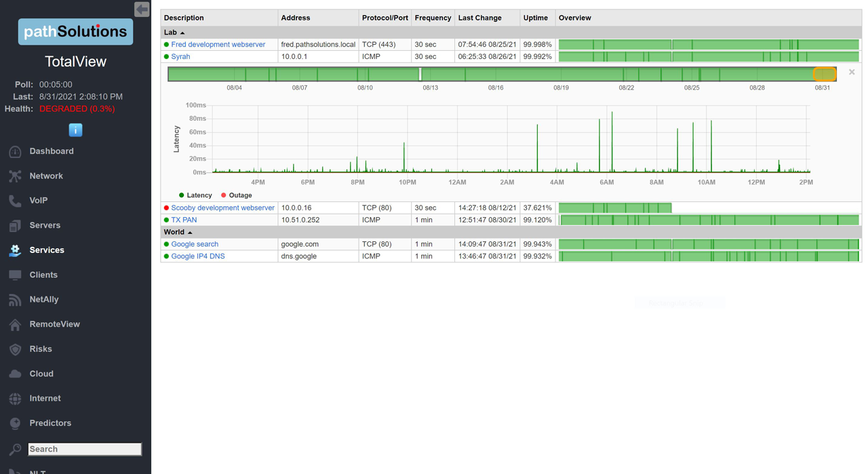Click the Dashboard icon in sidebar

pyautogui.click(x=15, y=152)
